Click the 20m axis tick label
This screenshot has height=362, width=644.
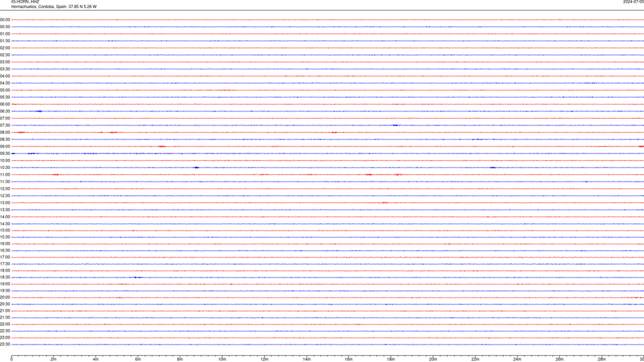(433, 359)
